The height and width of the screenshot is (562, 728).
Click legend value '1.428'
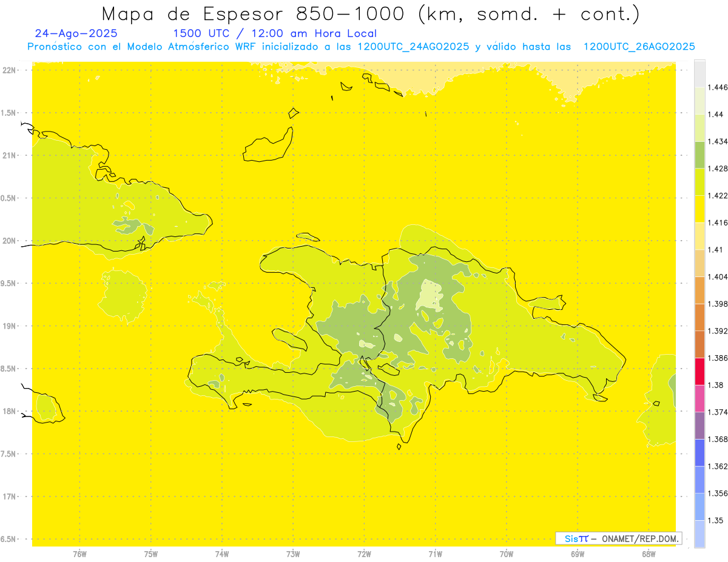[x=718, y=169]
